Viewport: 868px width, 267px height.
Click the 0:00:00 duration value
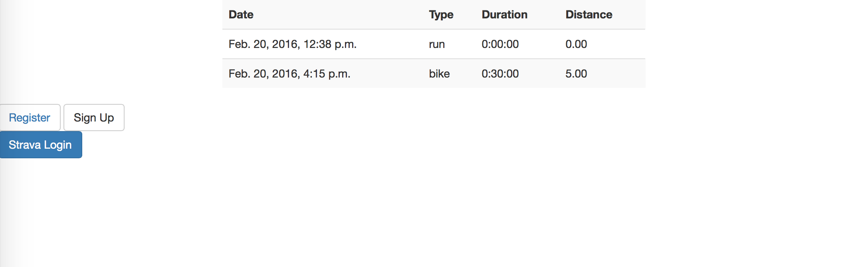pyautogui.click(x=500, y=44)
